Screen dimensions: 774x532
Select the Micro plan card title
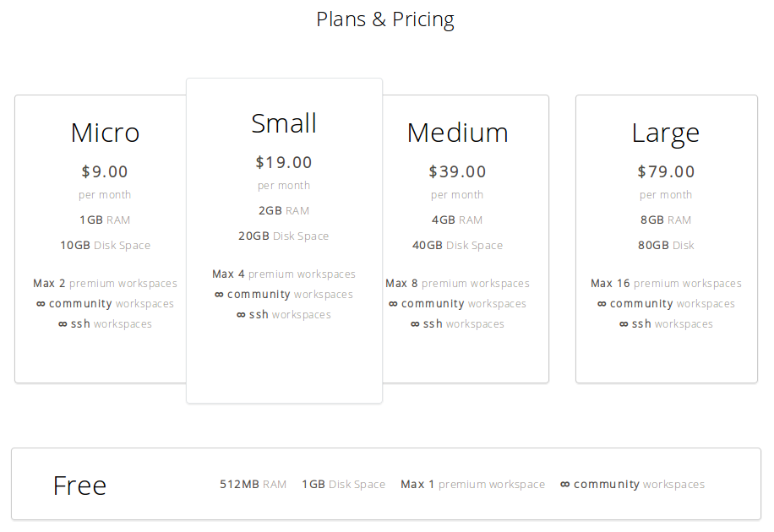pos(105,133)
